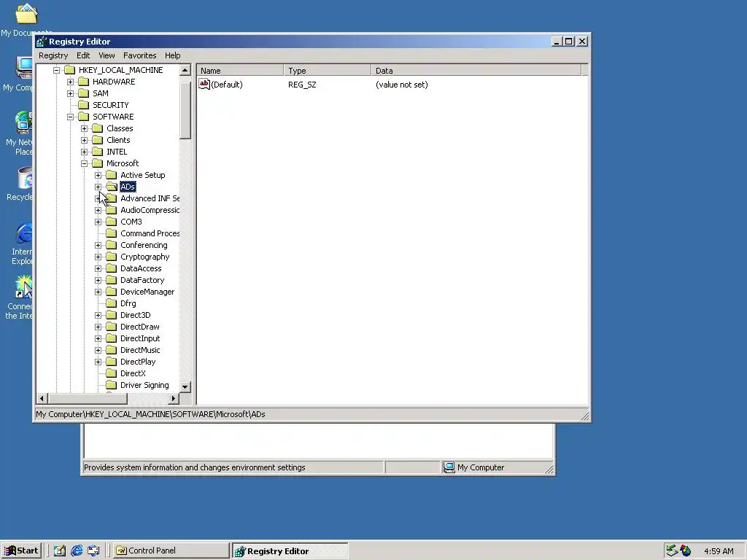Open the Help menu
747x560 pixels.
(x=172, y=55)
